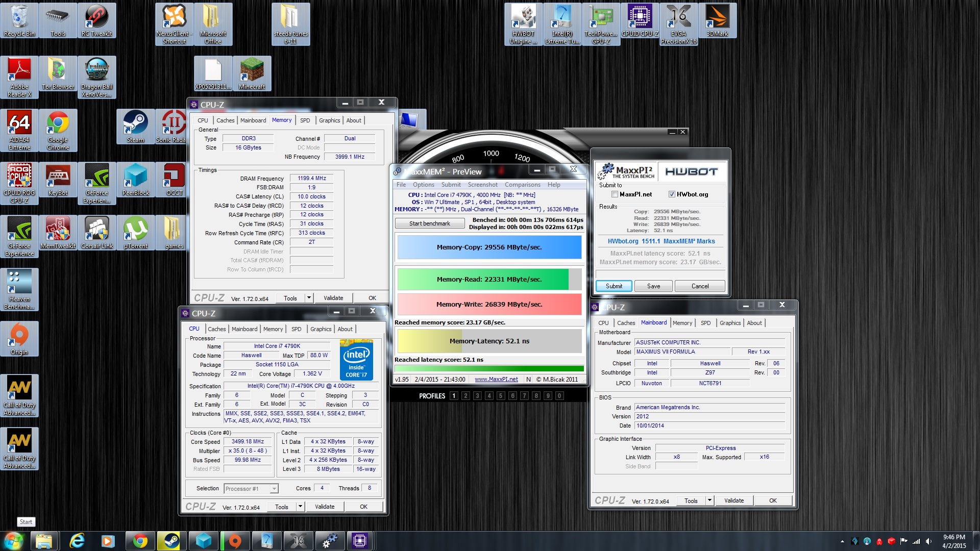Click Memory-Read result bar
This screenshot has width=980, height=551.
tap(489, 279)
